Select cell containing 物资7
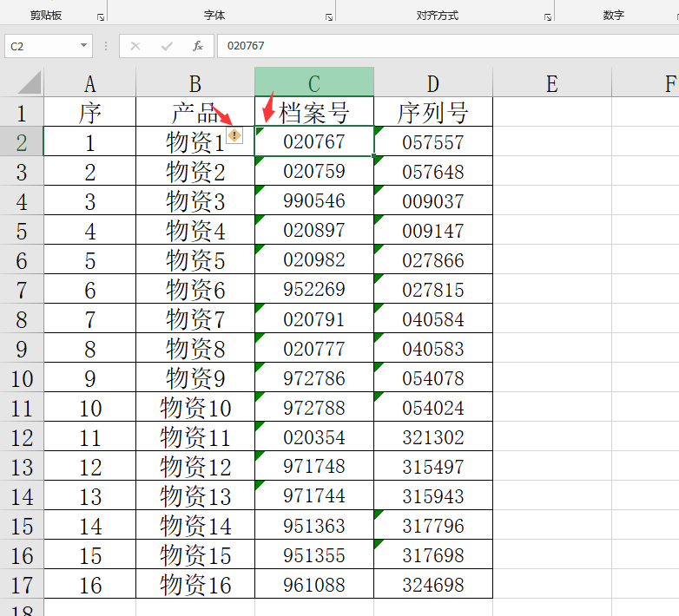Image resolution: width=679 pixels, height=616 pixels. 195,318
